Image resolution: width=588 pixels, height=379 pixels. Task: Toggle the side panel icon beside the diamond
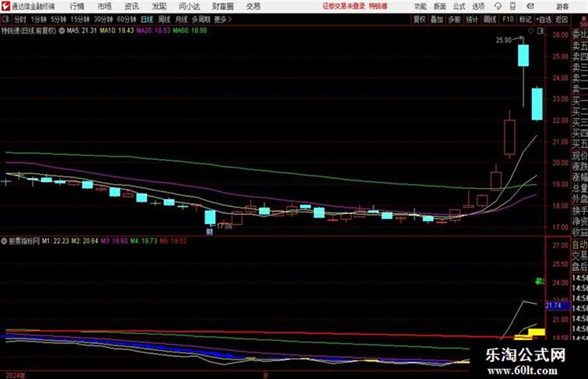540,31
